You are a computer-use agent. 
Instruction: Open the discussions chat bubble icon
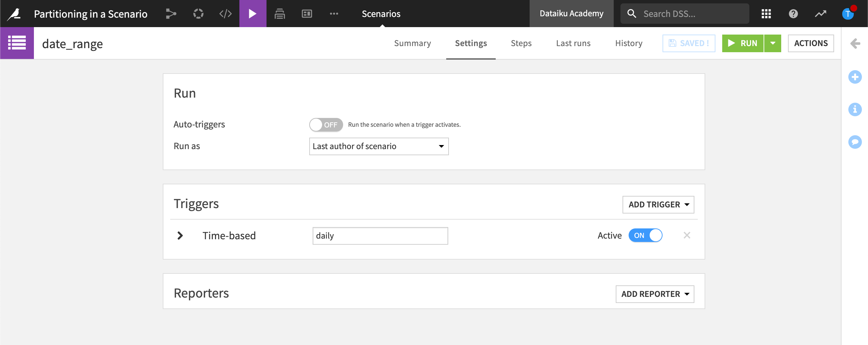(x=855, y=142)
